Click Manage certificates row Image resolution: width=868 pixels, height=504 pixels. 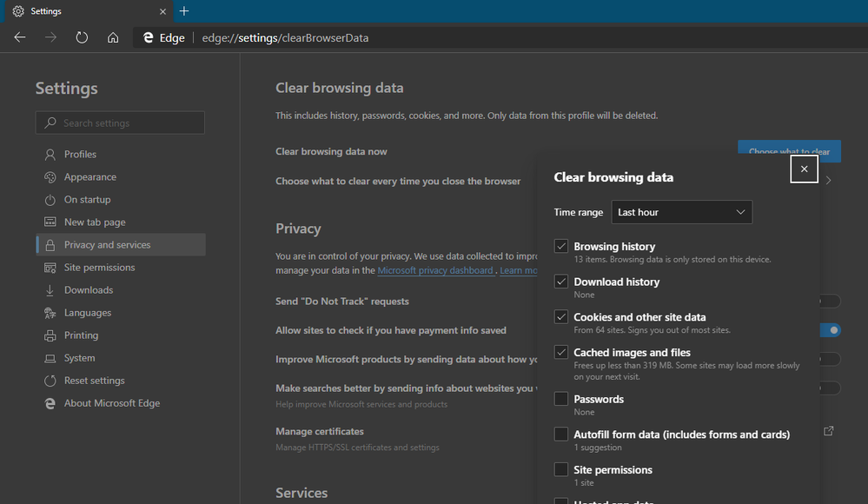407,439
